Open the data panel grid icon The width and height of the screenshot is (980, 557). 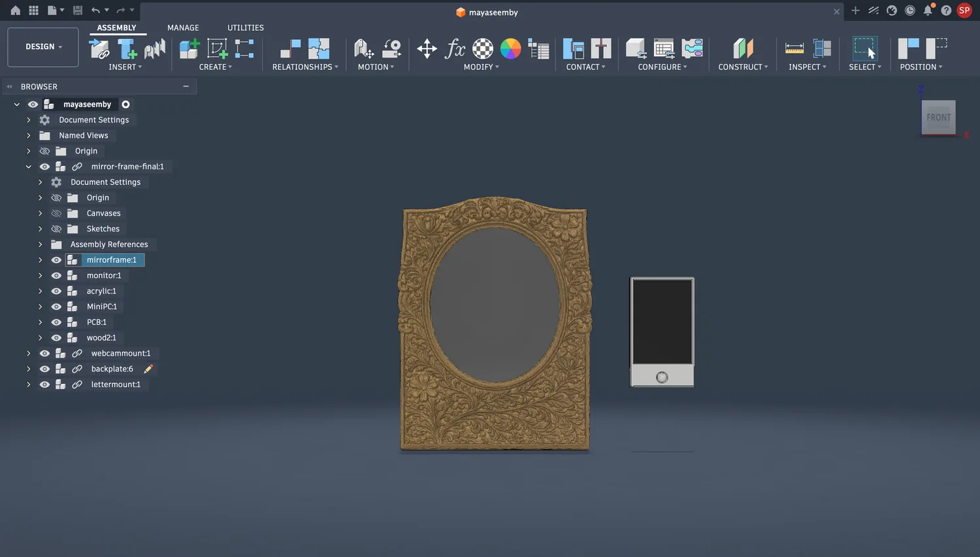pyautogui.click(x=34, y=10)
